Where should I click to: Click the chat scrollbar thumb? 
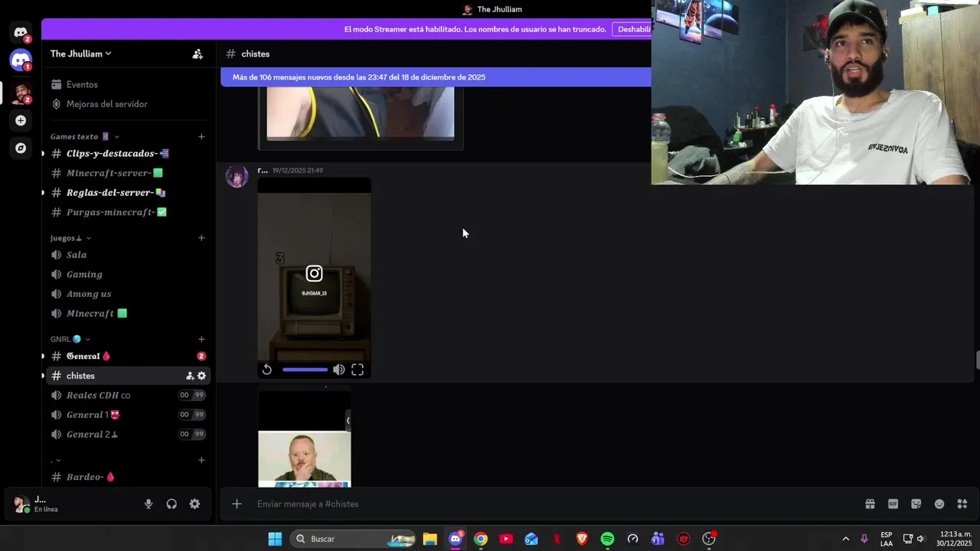pos(978,360)
